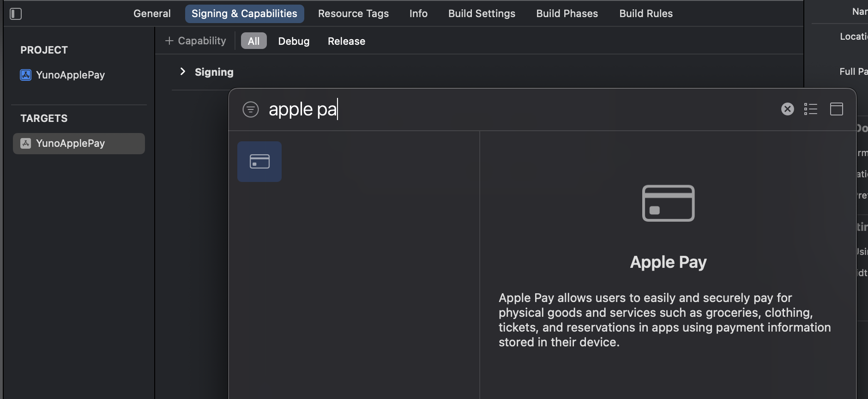Clear the capability search text

(x=788, y=109)
